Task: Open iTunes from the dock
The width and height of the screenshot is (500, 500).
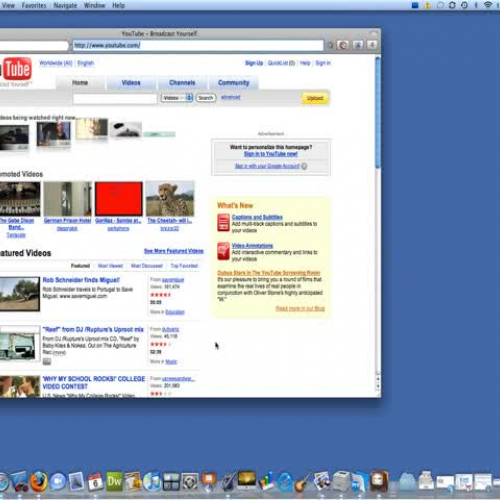Action: click(x=152, y=482)
